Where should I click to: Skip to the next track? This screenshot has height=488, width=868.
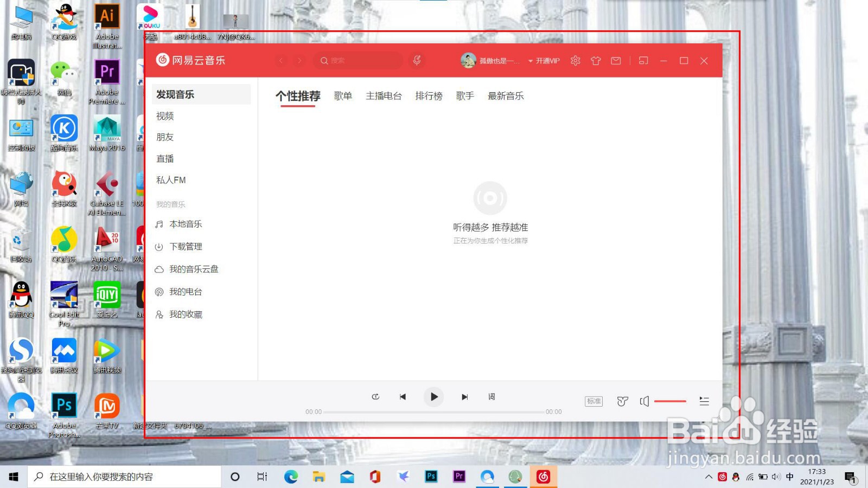click(464, 397)
